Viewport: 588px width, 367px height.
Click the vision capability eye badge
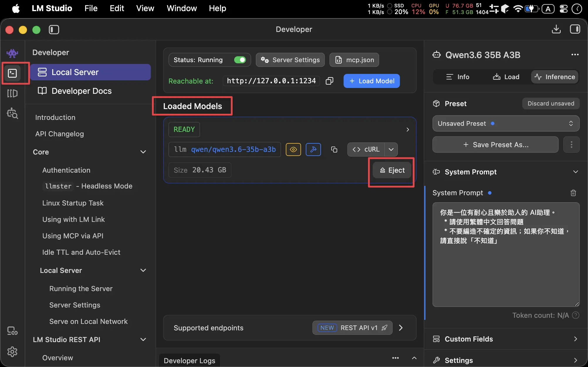coord(293,149)
